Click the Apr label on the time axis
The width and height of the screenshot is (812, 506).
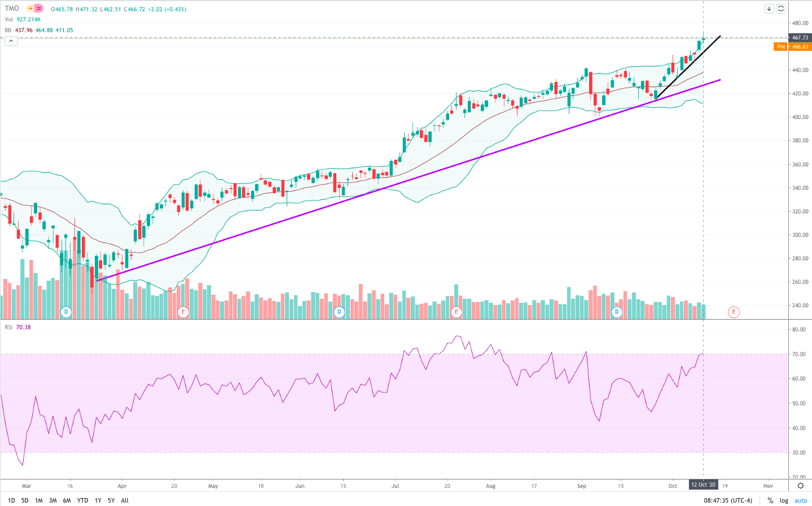tap(122, 486)
